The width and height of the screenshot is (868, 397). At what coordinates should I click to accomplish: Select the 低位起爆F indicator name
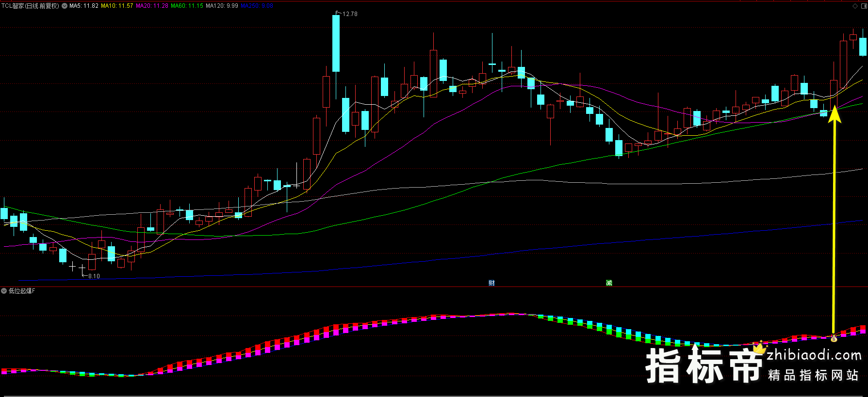pos(22,291)
